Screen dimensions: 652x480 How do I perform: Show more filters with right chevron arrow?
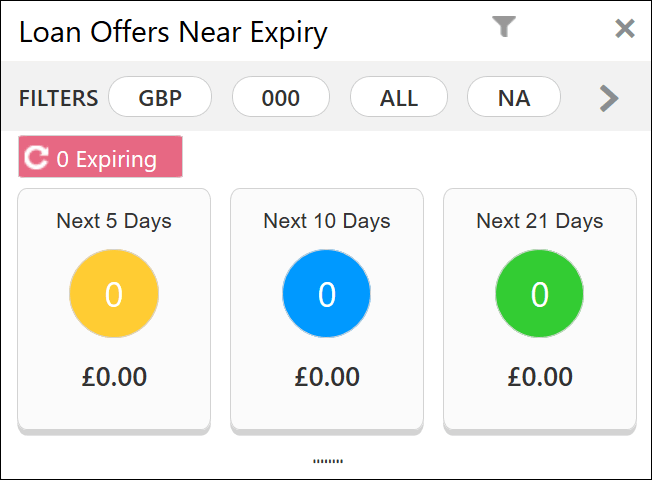click(609, 99)
